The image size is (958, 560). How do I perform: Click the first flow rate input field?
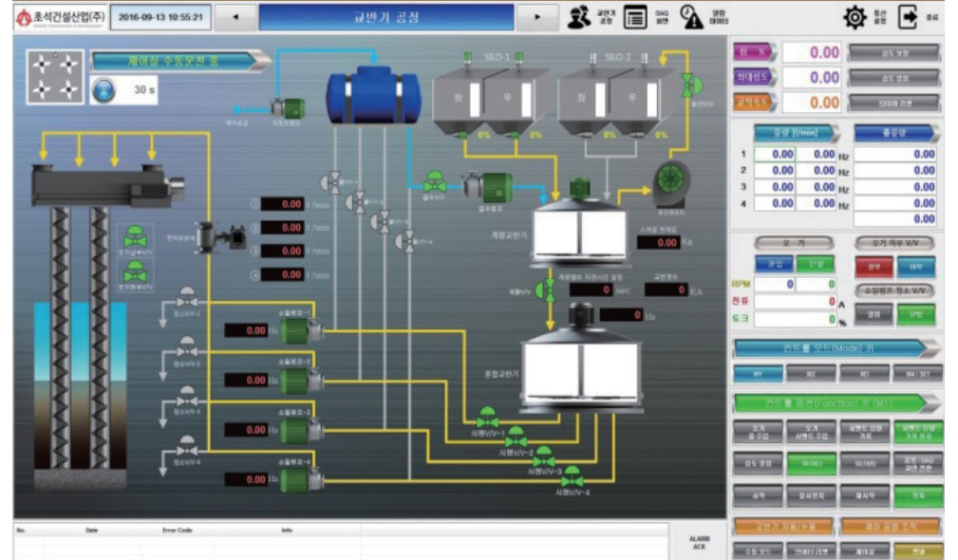[x=774, y=154]
